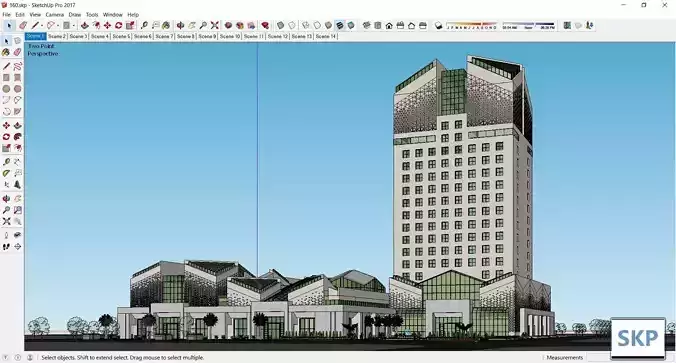Activate the Pie arc tool
This screenshot has height=363, width=676.
[x=17, y=112]
